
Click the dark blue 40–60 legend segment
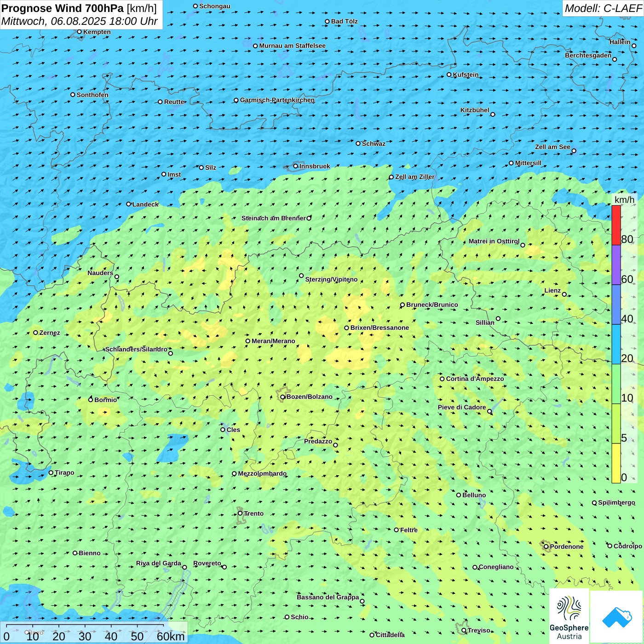pyautogui.click(x=616, y=305)
